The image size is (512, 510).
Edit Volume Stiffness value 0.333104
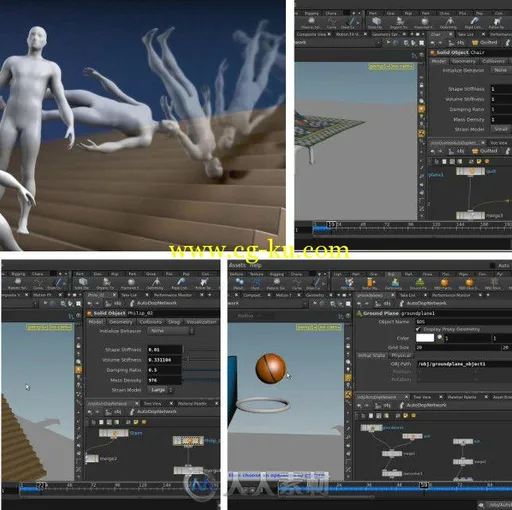click(165, 360)
